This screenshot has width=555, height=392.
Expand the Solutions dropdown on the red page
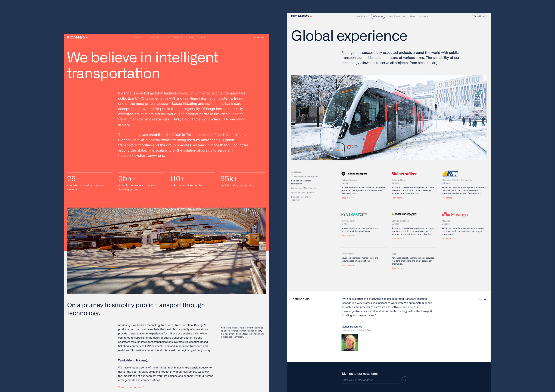[x=139, y=38]
